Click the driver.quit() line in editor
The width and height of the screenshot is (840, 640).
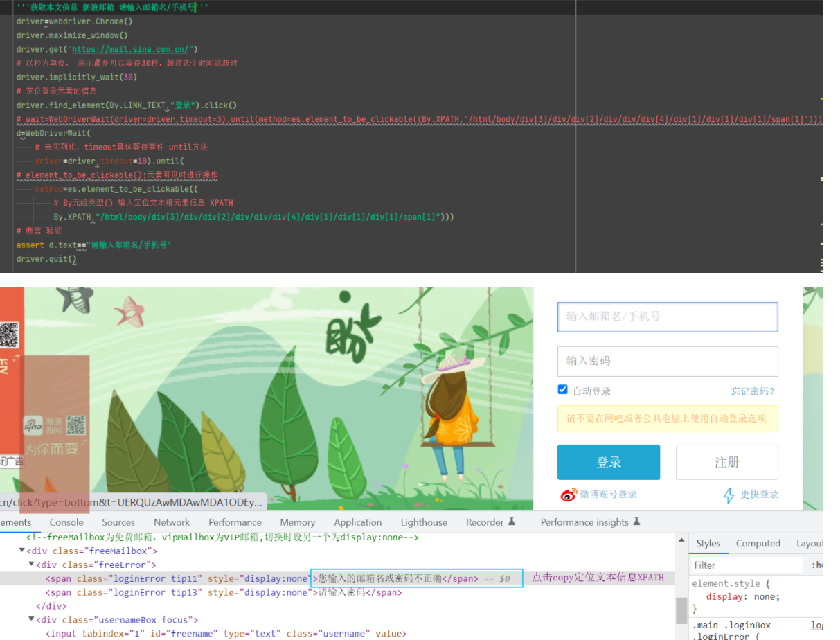46,259
